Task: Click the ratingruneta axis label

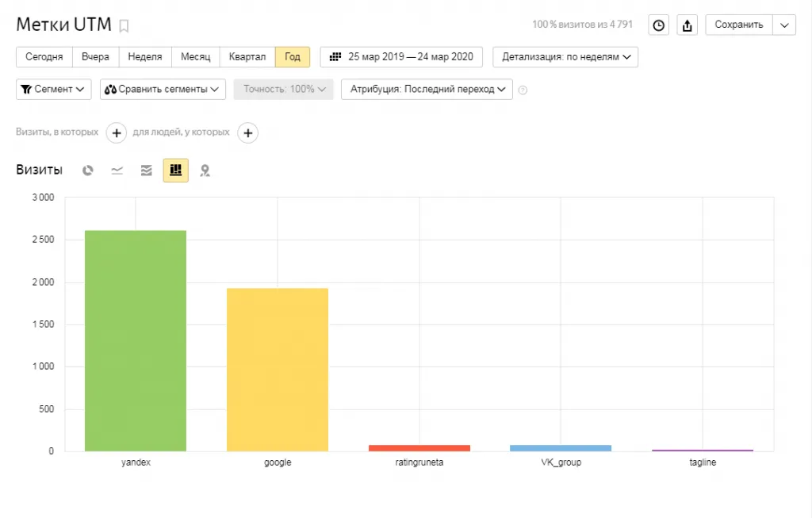Action: tap(419, 462)
